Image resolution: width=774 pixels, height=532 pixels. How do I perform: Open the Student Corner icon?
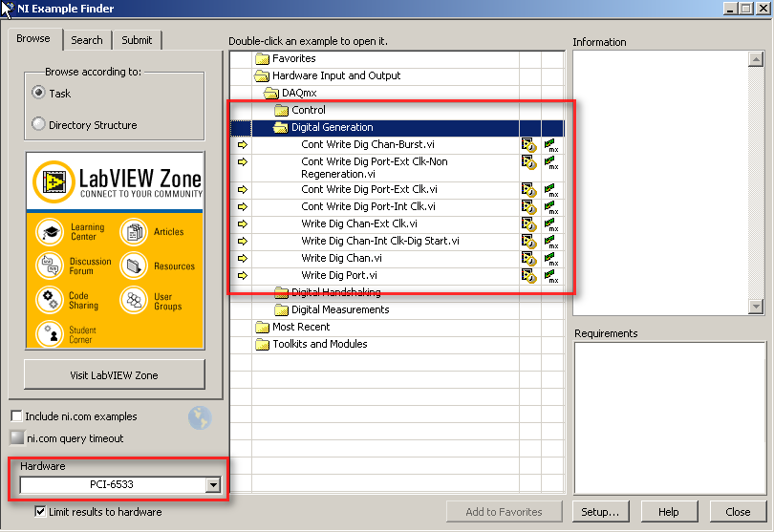[x=50, y=334]
